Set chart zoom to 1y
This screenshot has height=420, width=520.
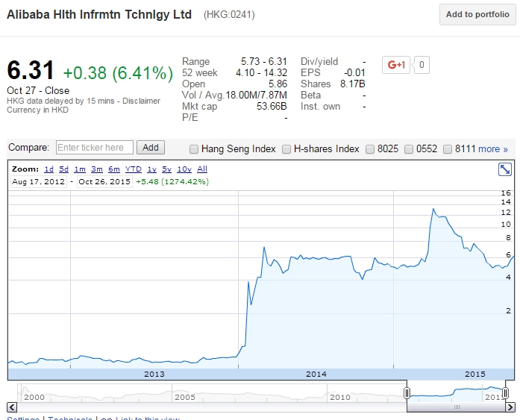(152, 169)
